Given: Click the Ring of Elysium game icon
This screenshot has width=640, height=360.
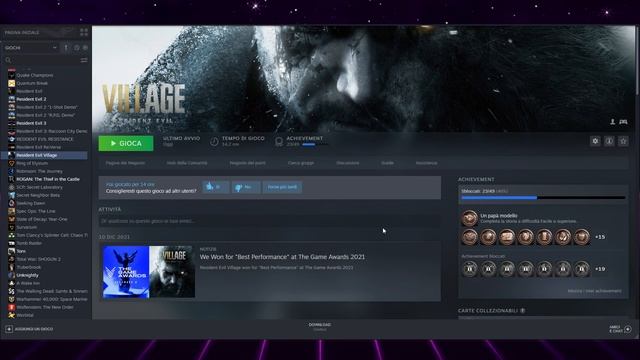Looking at the screenshot, I should coord(11,163).
